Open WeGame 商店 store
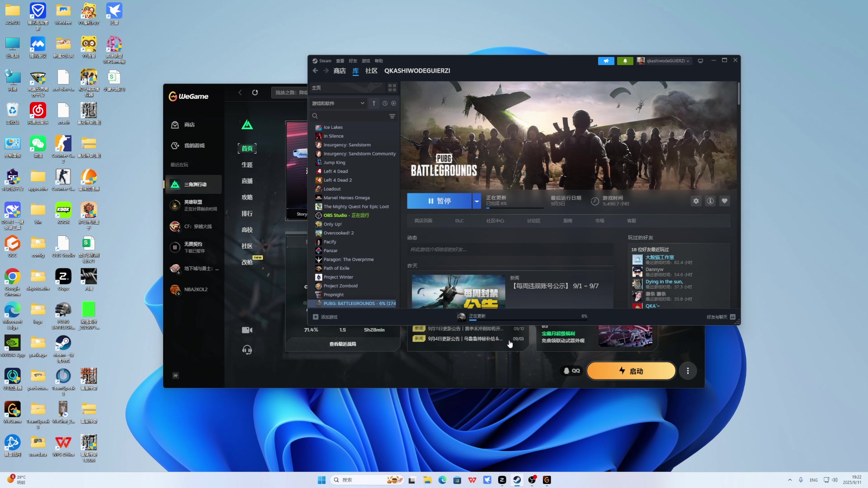868x488 pixels. point(184,125)
